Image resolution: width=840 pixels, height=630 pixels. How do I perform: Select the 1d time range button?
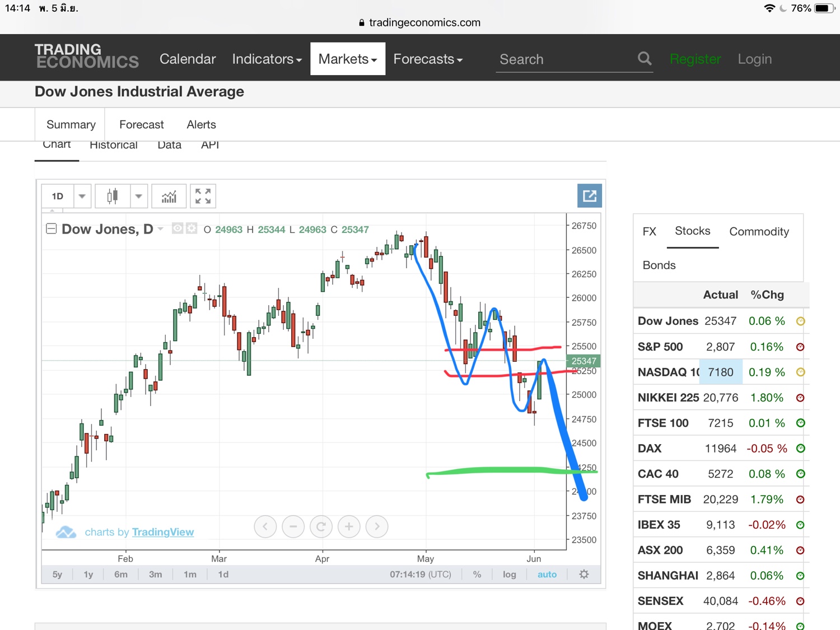(223, 574)
